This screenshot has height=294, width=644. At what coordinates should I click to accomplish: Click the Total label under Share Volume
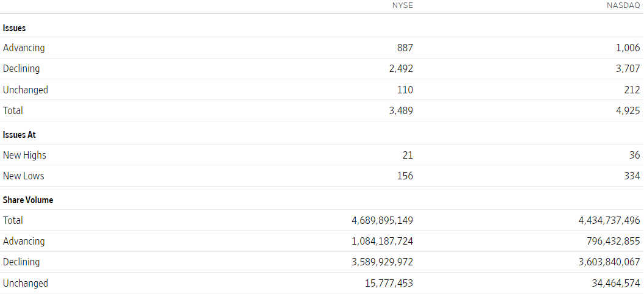[x=13, y=220]
